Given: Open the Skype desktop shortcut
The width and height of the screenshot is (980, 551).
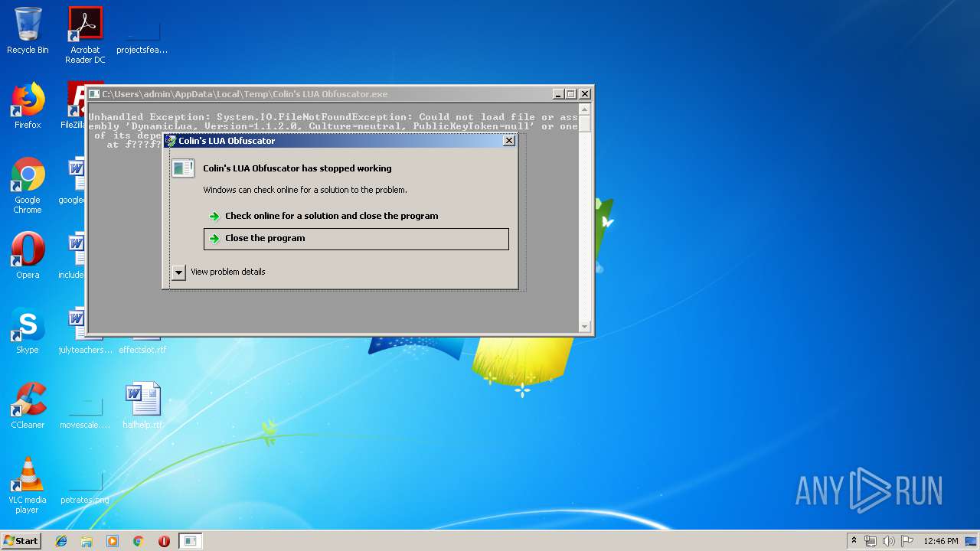Looking at the screenshot, I should (x=28, y=331).
